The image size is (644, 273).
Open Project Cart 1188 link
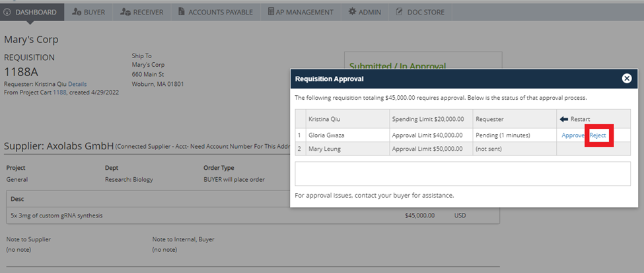60,93
